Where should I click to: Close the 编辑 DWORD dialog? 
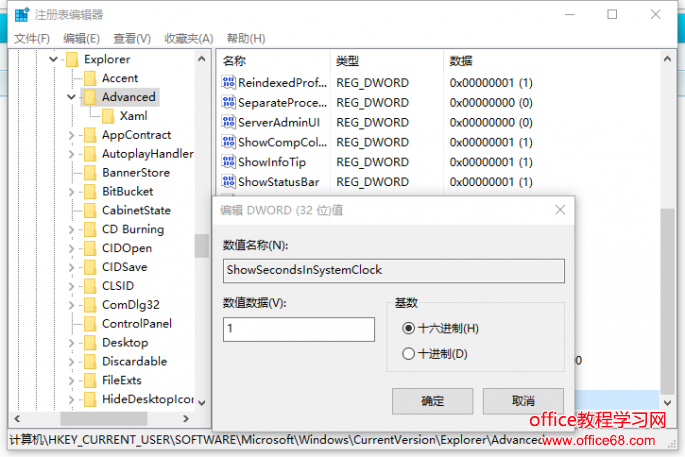click(560, 210)
